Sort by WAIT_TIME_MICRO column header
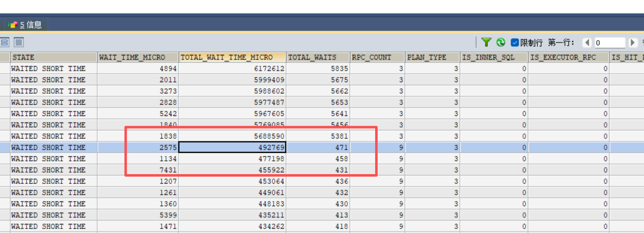This screenshot has height=233, width=644. click(138, 57)
